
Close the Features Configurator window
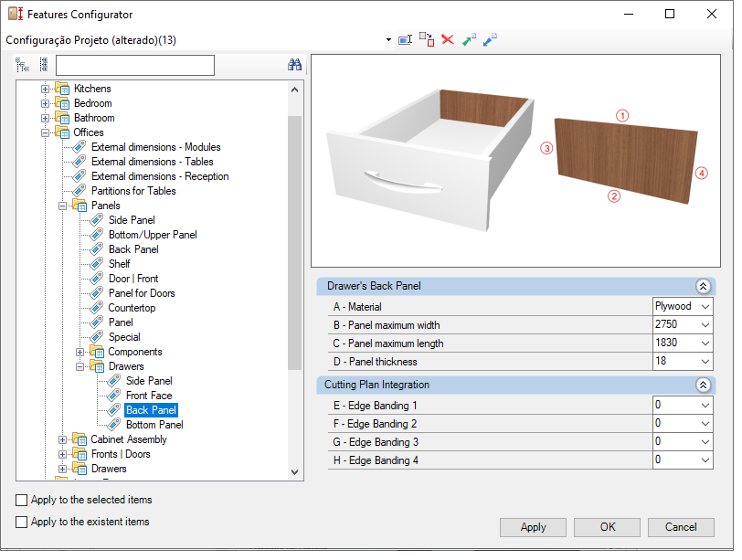point(711,15)
